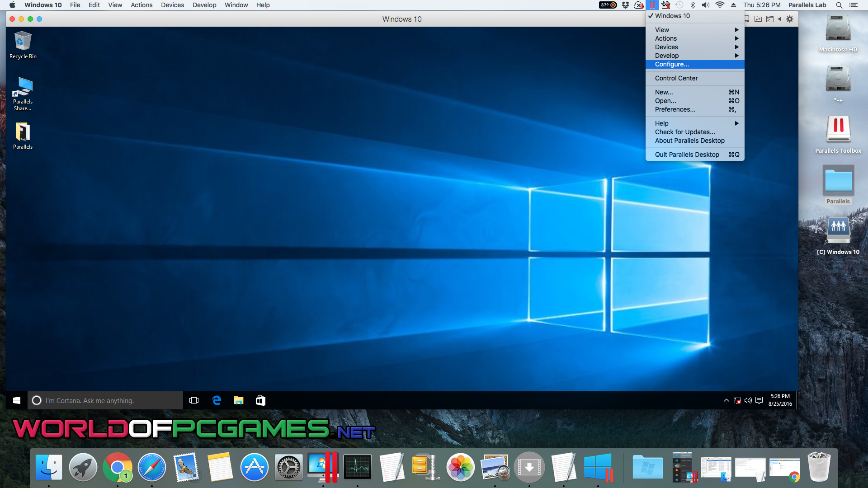Show hidden tray icons via the Windows chevron
The width and height of the screenshot is (868, 488).
pyautogui.click(x=726, y=400)
